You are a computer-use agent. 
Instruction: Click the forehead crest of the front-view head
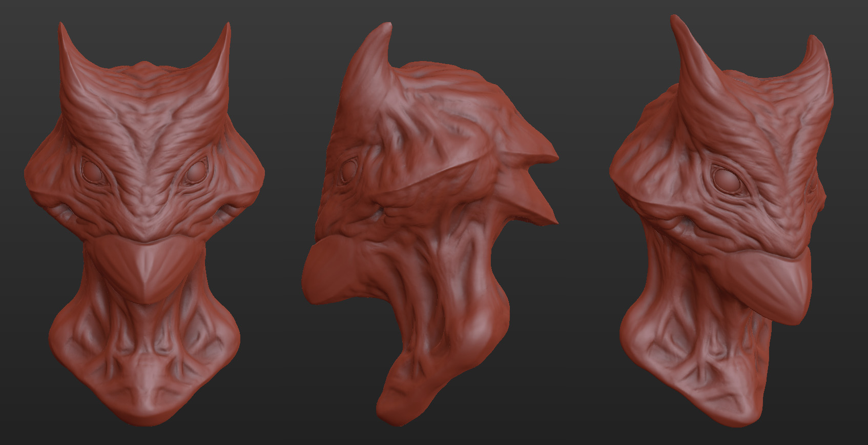pos(144,69)
